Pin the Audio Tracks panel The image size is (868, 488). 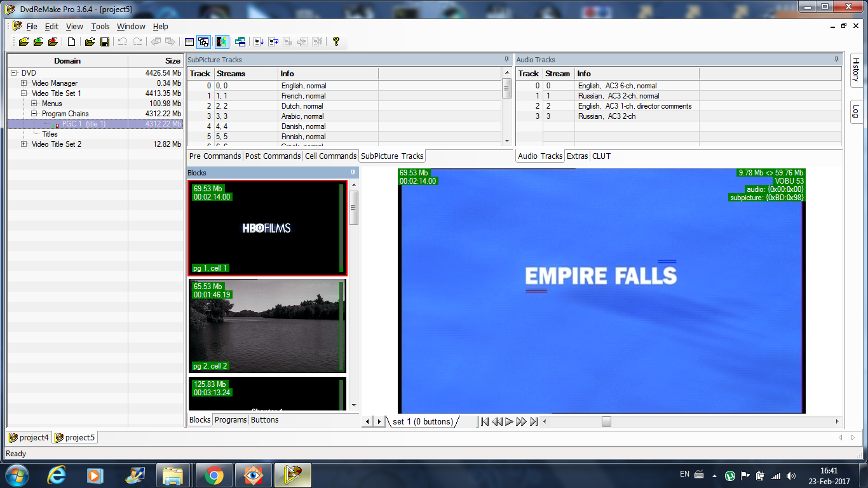point(837,59)
